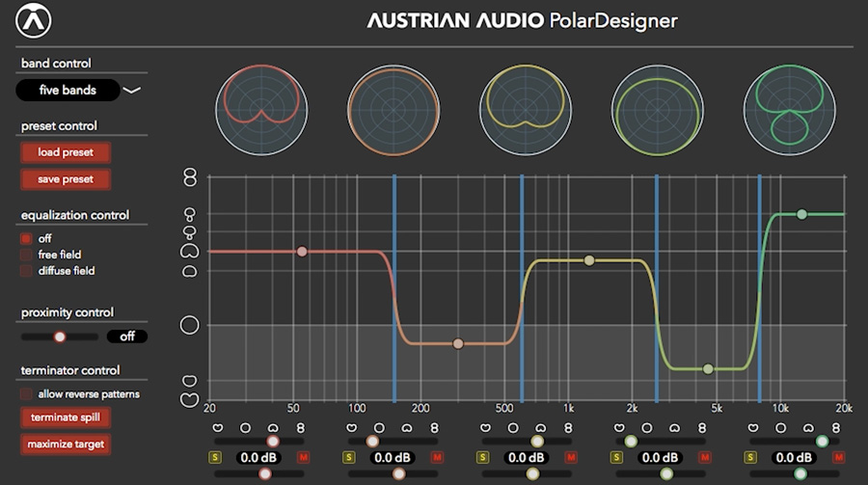The width and height of the screenshot is (868, 485).
Task: Click band five omni icon below graph
Action: (x=780, y=428)
